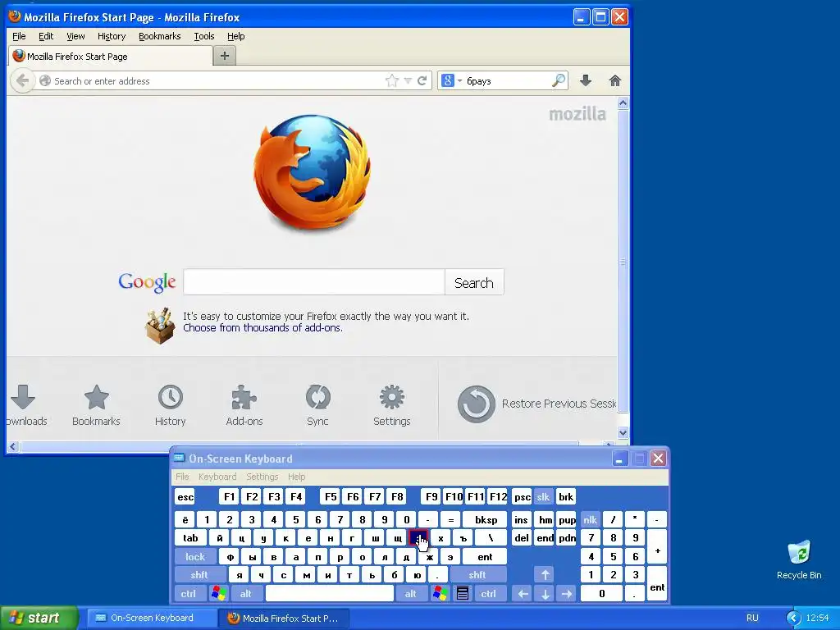840x630 pixels.
Task: Click the main ent key beside the э key
Action: point(485,557)
